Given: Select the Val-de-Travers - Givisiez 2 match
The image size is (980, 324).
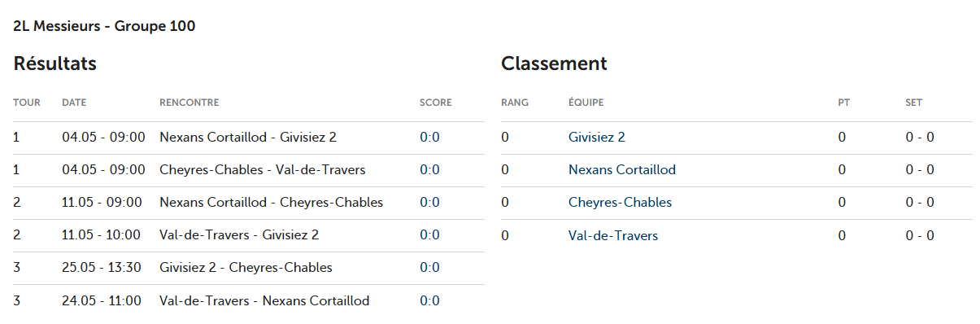Looking at the screenshot, I should click(x=239, y=235).
